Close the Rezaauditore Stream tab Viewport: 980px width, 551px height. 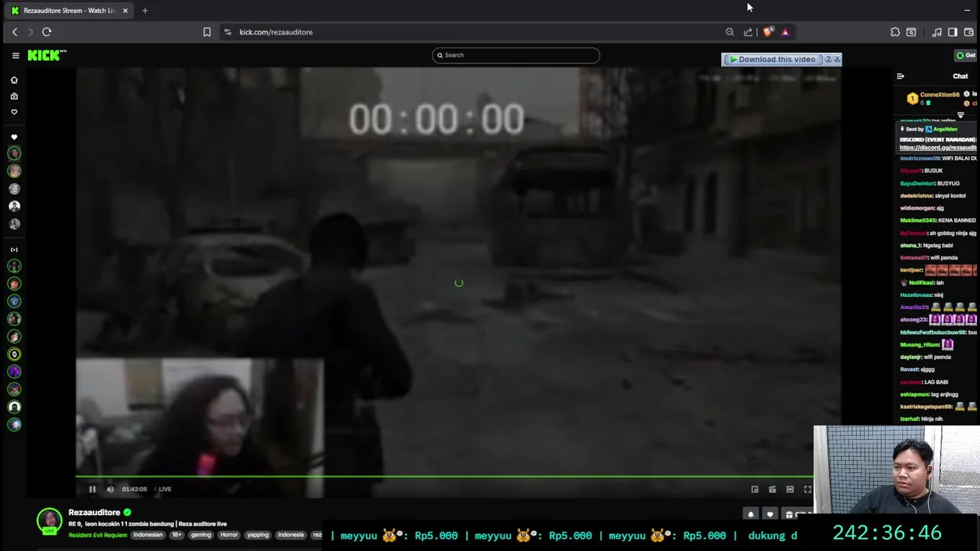click(125, 11)
